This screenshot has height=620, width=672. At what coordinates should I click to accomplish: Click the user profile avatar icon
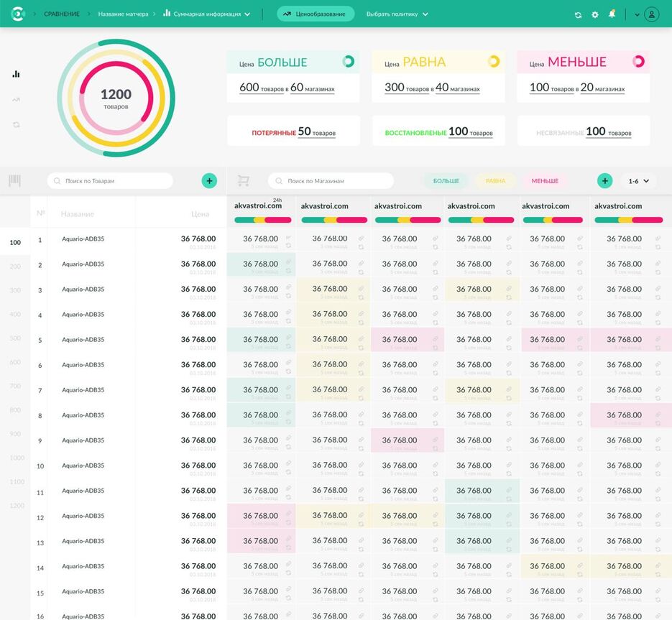click(651, 14)
